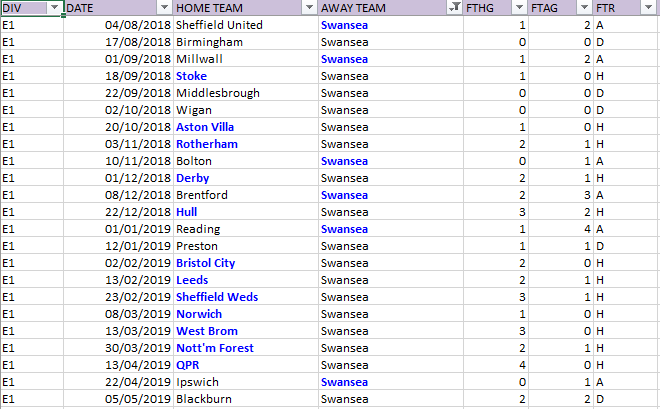Open the DIV column filter dropdown
The height and width of the screenshot is (409, 660).
(54, 8)
